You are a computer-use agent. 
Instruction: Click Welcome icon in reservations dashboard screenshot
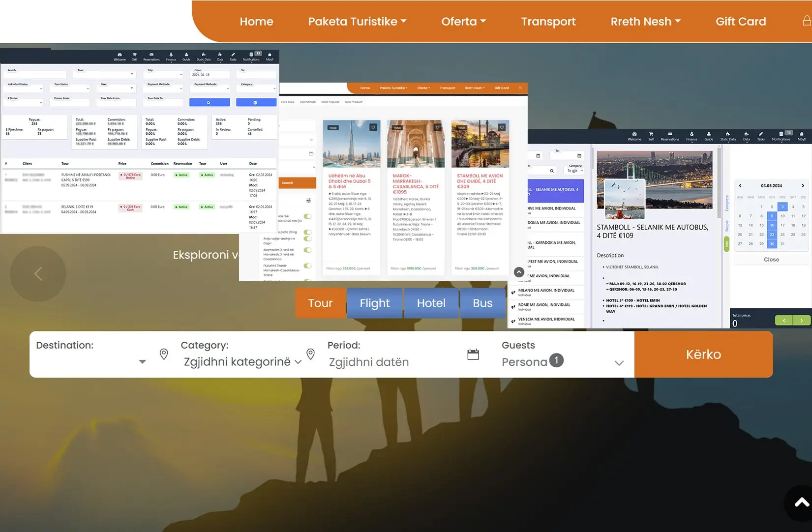(x=120, y=57)
